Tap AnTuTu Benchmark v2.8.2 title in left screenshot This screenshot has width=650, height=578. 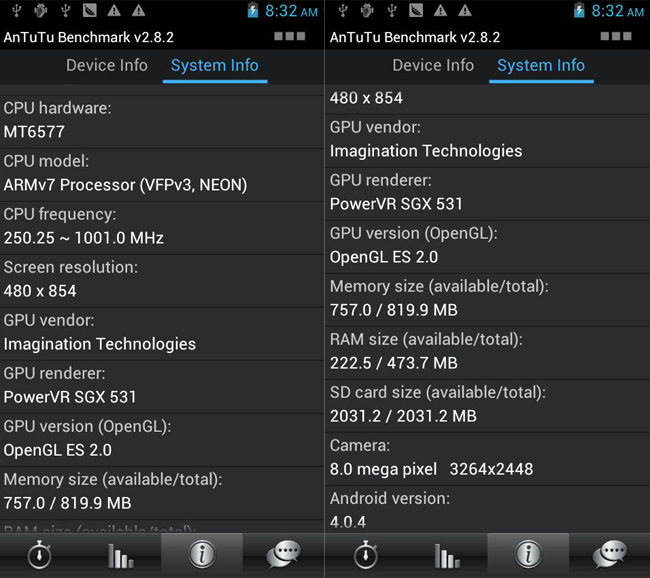pos(89,38)
